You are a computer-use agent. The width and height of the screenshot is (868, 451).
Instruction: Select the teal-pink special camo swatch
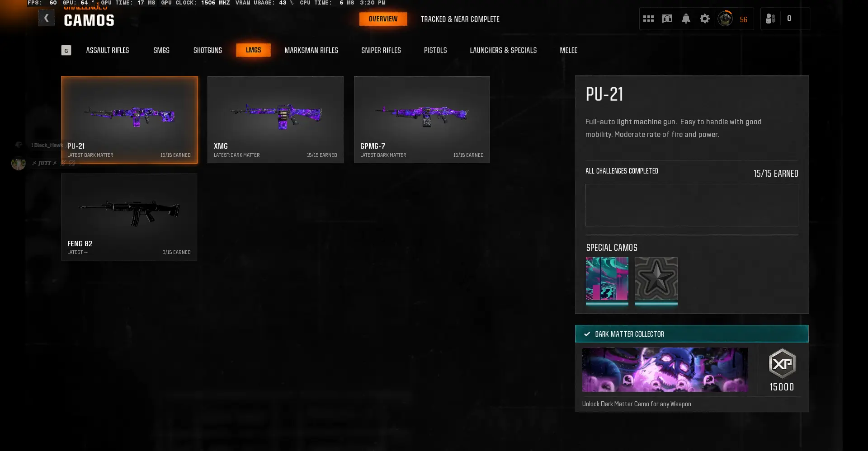(607, 279)
